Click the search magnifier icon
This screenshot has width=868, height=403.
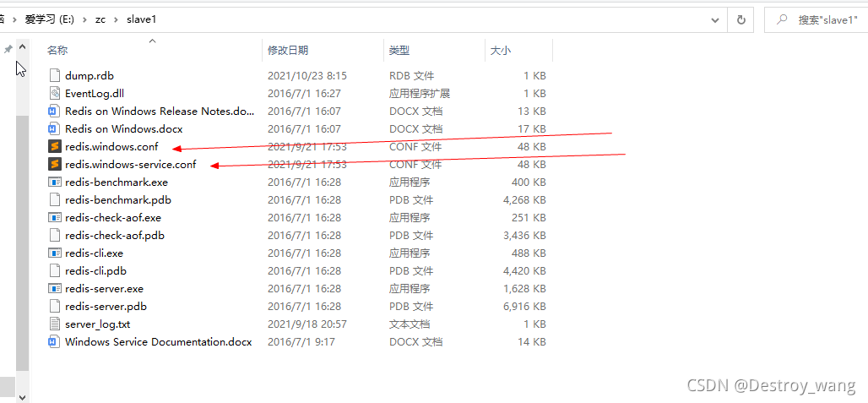(x=782, y=19)
